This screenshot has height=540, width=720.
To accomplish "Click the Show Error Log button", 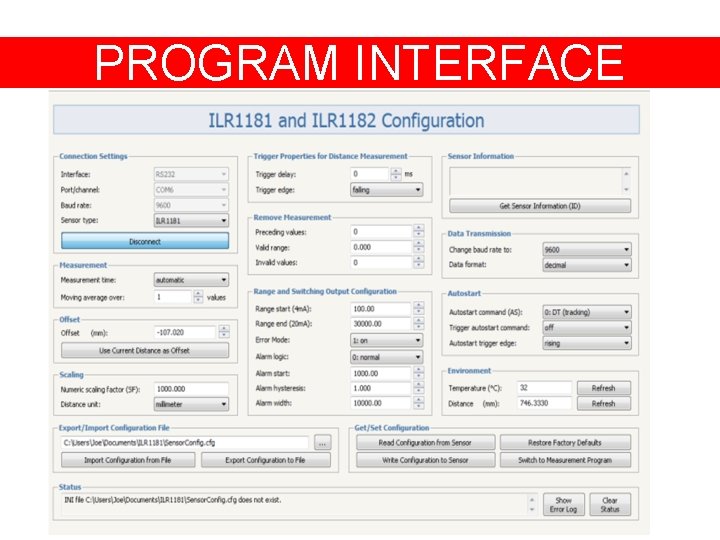I will click(563, 505).
